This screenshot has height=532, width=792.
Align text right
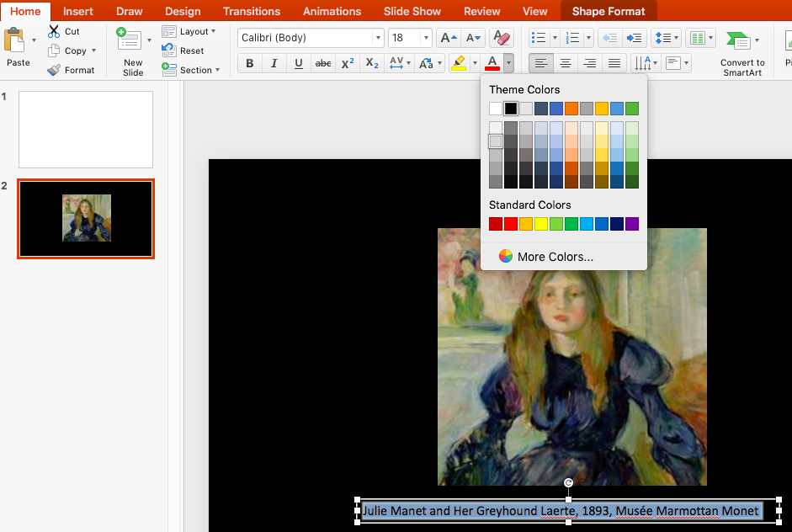589,63
